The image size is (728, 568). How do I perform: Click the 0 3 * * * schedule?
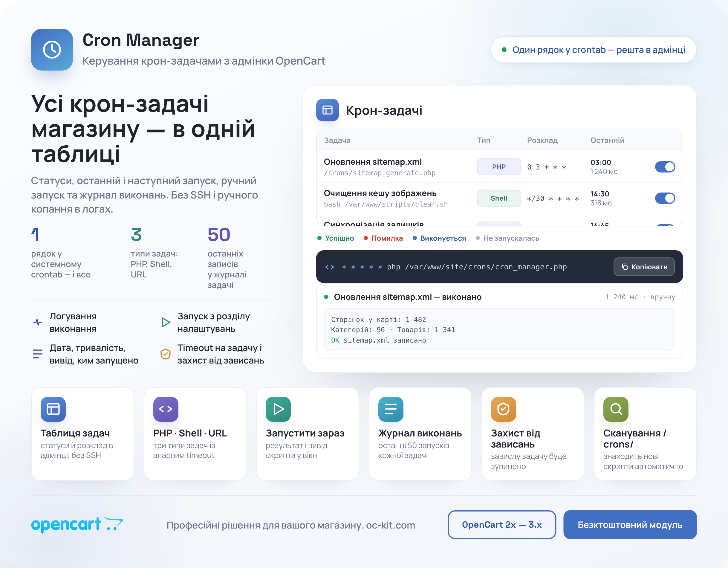(547, 167)
